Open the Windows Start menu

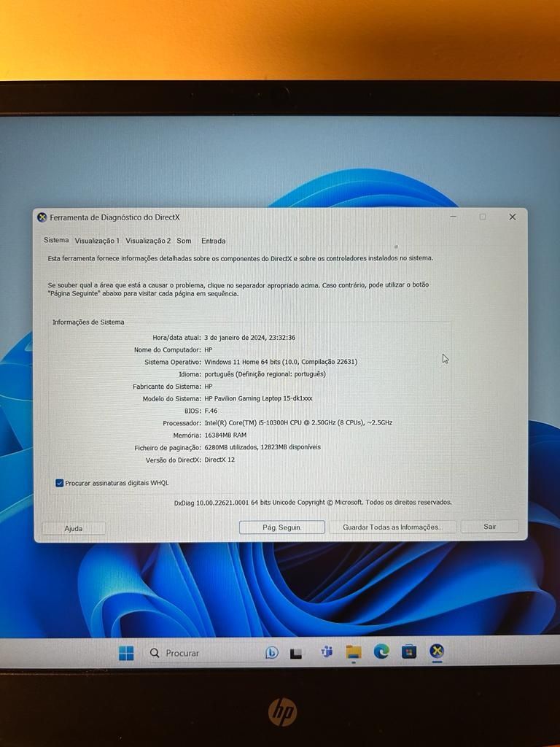(x=126, y=653)
